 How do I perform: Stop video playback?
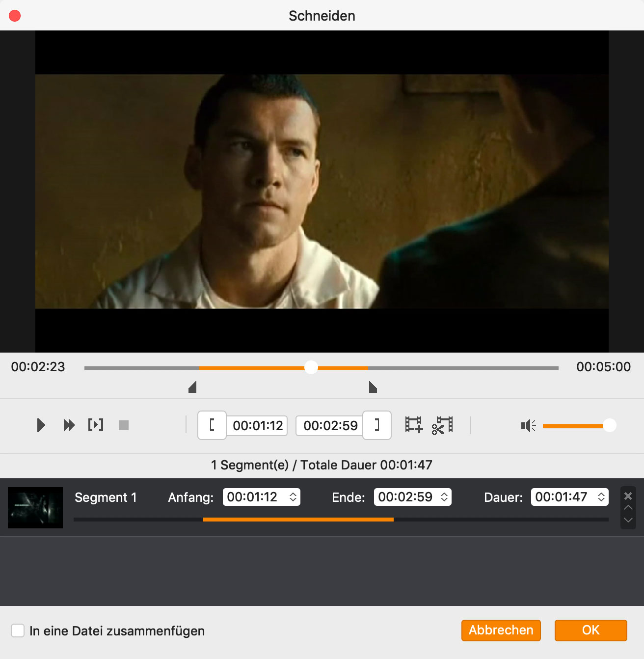coord(124,425)
